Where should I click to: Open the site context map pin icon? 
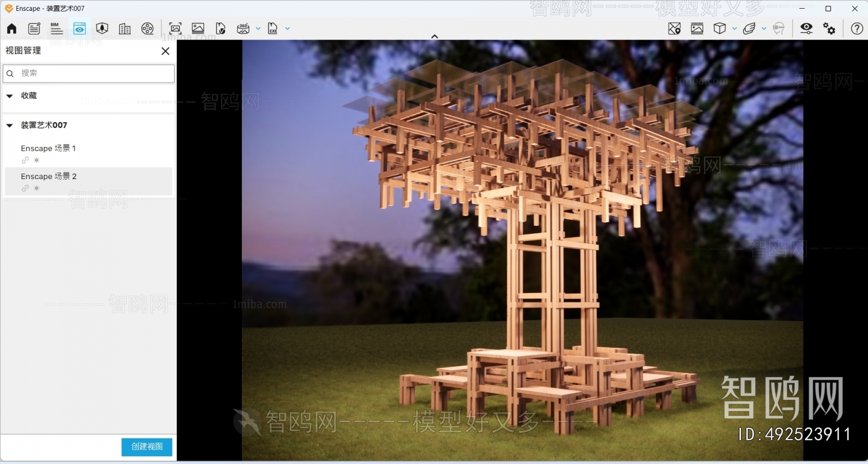coord(674,29)
